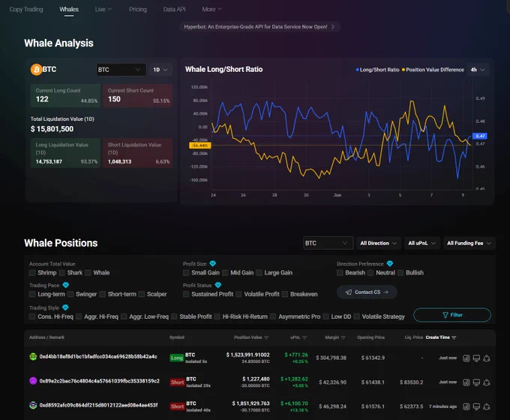510x420 pixels.
Task: Click the -56.44M yellow axis marker
Action: click(200, 145)
